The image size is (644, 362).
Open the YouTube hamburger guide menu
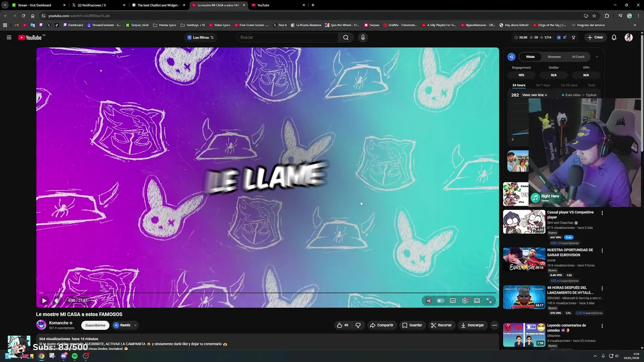click(9, 37)
